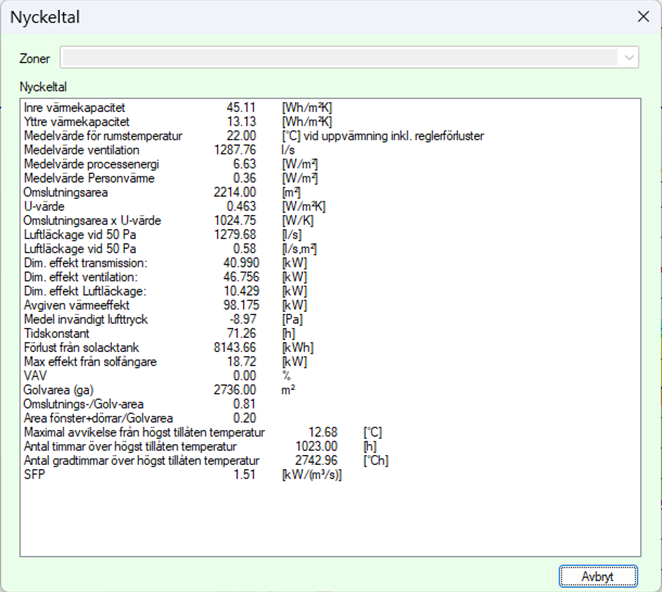Click the Tidskonstant entry
Screen dimensions: 662x592
(x=56, y=333)
